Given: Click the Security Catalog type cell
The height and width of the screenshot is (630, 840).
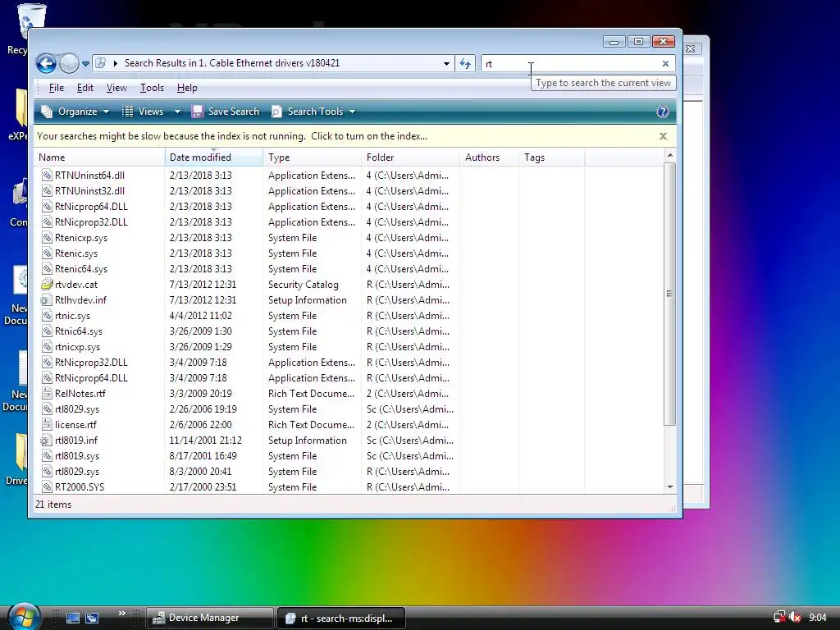Looking at the screenshot, I should (304, 285).
